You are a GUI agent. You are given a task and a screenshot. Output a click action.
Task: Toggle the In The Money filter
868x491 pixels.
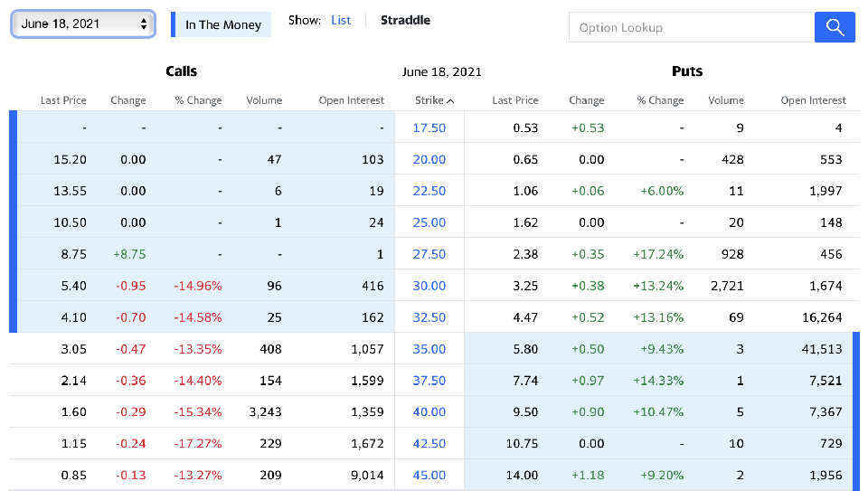click(x=222, y=24)
